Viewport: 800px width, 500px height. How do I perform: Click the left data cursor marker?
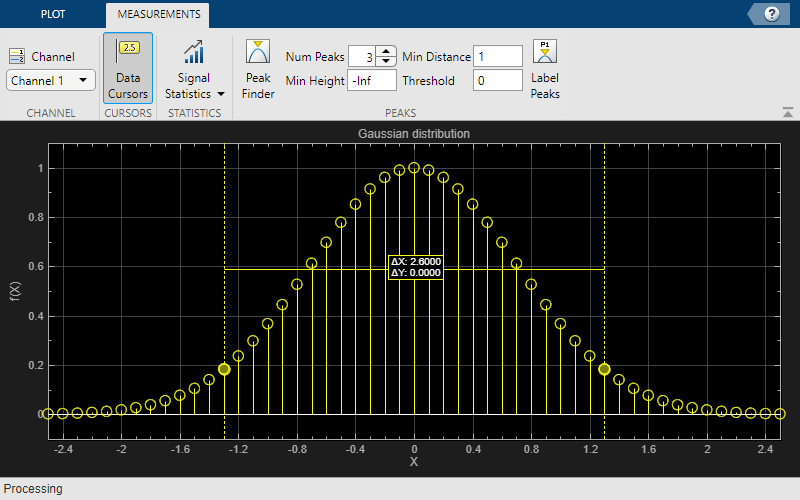tap(224, 369)
